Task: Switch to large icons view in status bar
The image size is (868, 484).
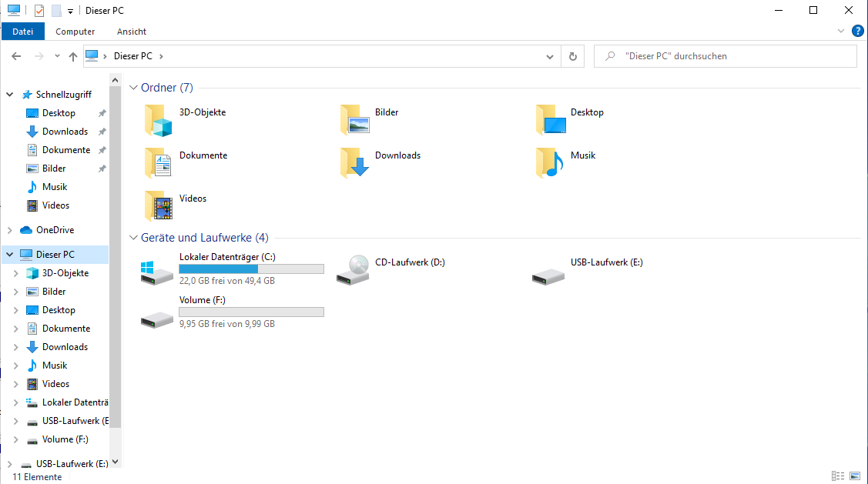Action: point(854,476)
